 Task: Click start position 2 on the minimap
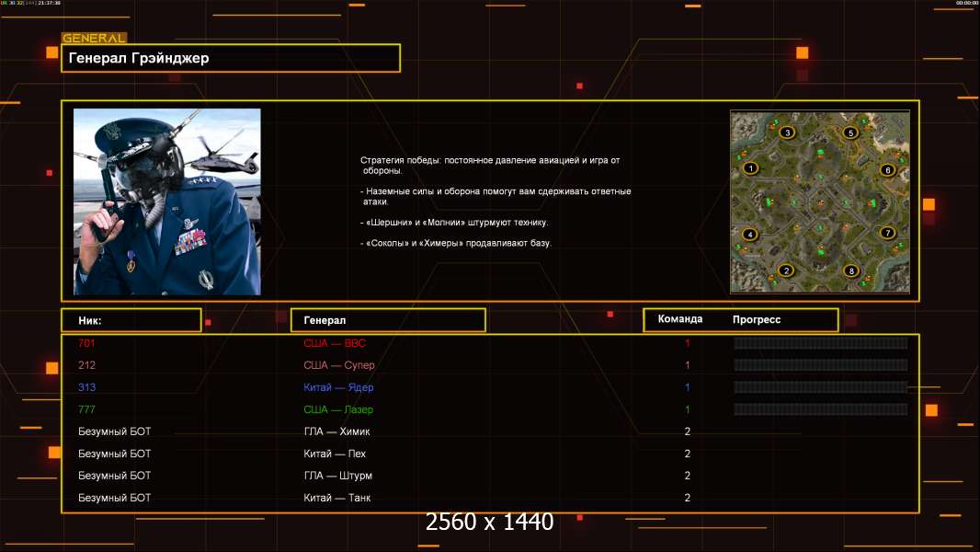tap(786, 270)
